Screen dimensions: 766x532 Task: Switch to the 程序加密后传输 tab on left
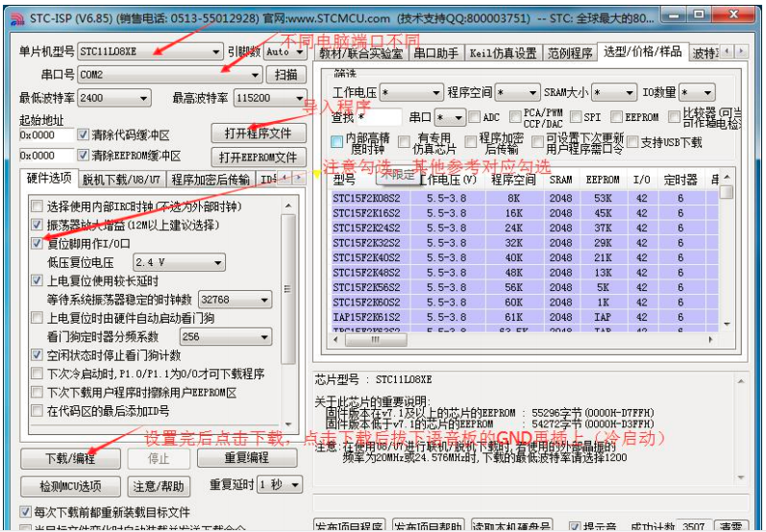tap(210, 180)
